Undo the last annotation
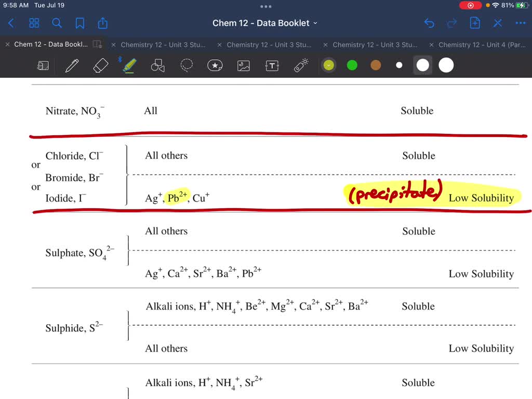Screen dimensions: 532x399 point(429,23)
